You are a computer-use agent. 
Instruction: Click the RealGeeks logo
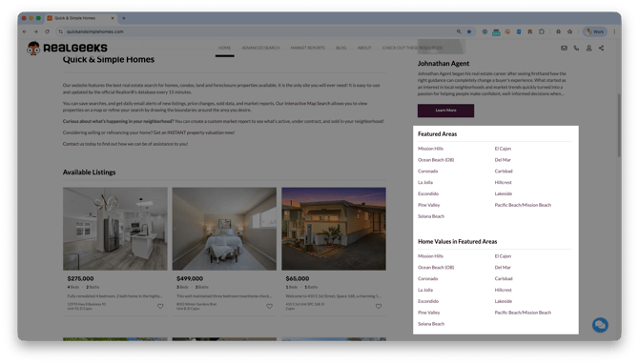pos(68,48)
